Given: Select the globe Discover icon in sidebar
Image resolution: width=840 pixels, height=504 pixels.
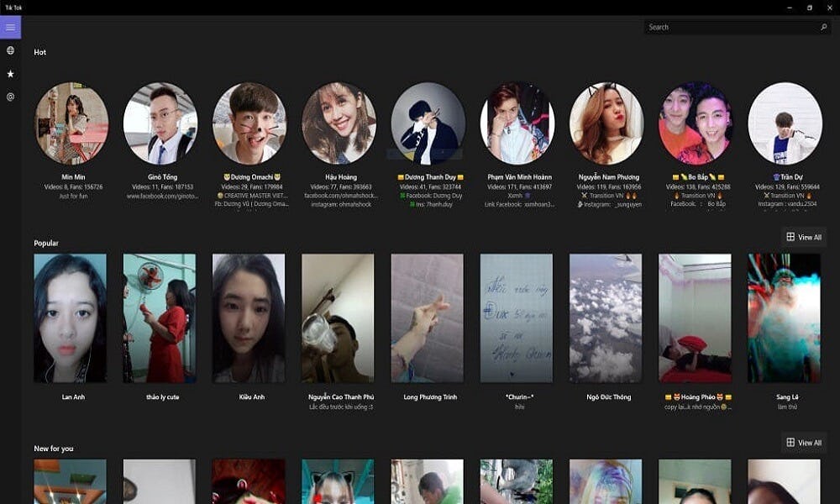Looking at the screenshot, I should pyautogui.click(x=9, y=50).
